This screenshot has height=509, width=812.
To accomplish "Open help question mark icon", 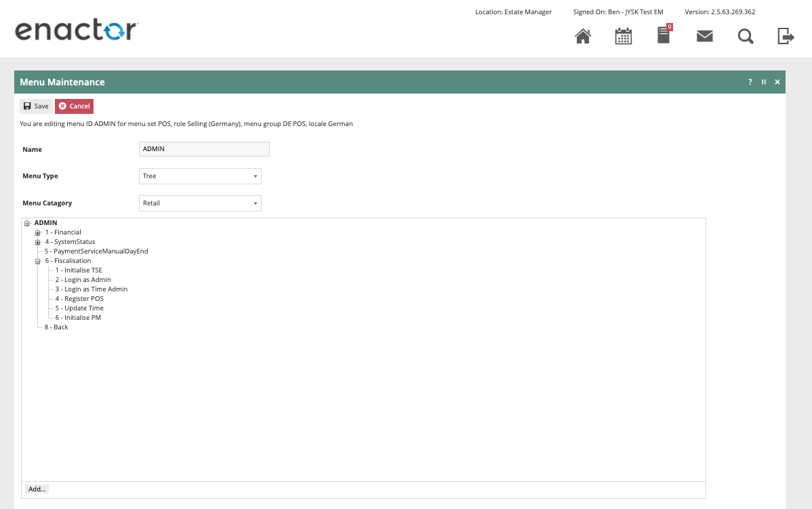I will coord(750,82).
